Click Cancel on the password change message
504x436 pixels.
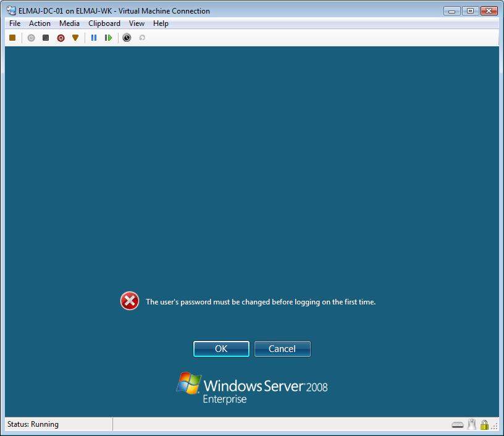(282, 349)
